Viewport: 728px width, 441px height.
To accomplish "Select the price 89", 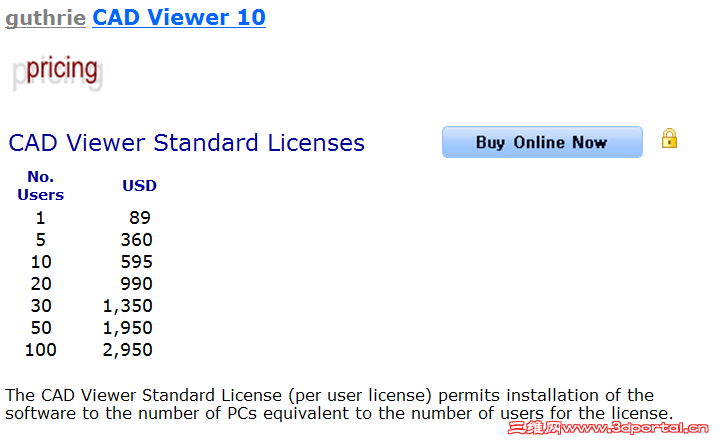I will 140,218.
